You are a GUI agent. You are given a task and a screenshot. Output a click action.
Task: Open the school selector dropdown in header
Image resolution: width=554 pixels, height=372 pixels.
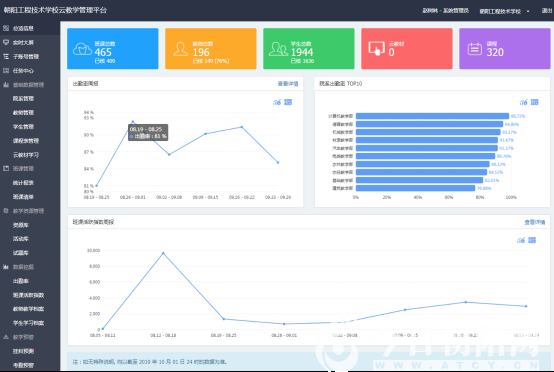pos(505,11)
